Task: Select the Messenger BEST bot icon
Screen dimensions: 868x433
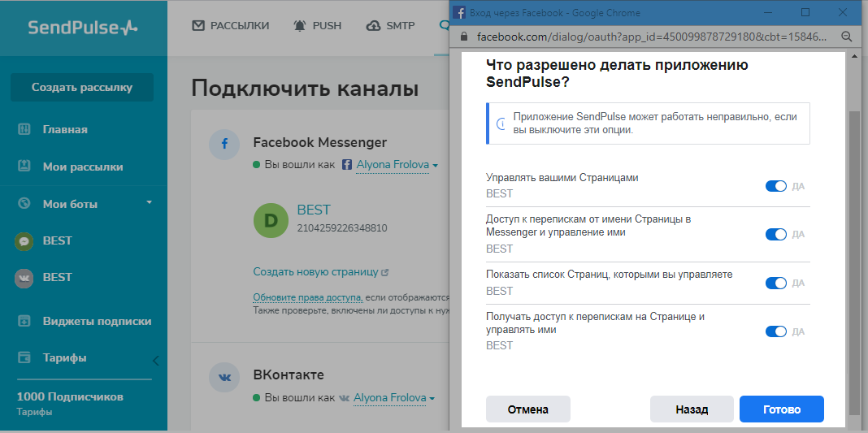Action: (x=24, y=241)
